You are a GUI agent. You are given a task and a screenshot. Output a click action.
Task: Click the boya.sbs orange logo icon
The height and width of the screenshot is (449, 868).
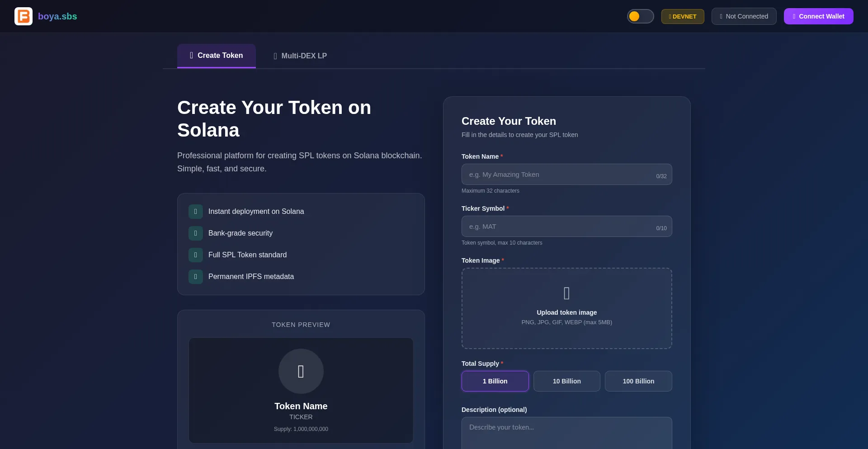[24, 16]
